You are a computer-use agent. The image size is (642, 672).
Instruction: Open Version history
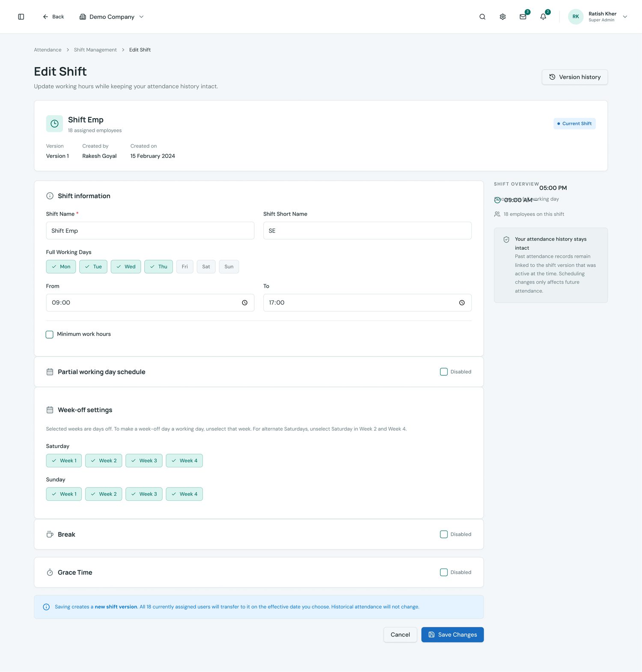(x=575, y=77)
